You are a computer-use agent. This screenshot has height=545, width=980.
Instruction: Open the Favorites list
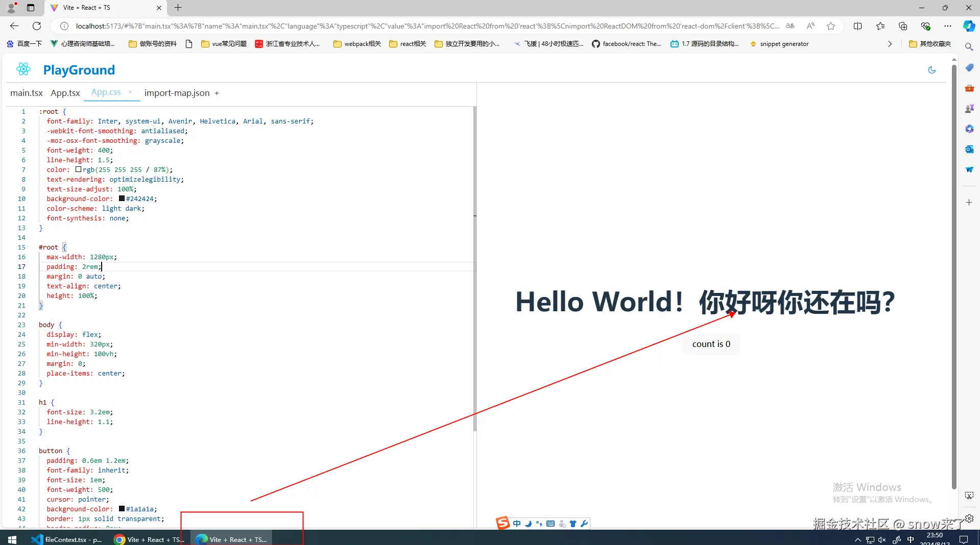coord(880,26)
